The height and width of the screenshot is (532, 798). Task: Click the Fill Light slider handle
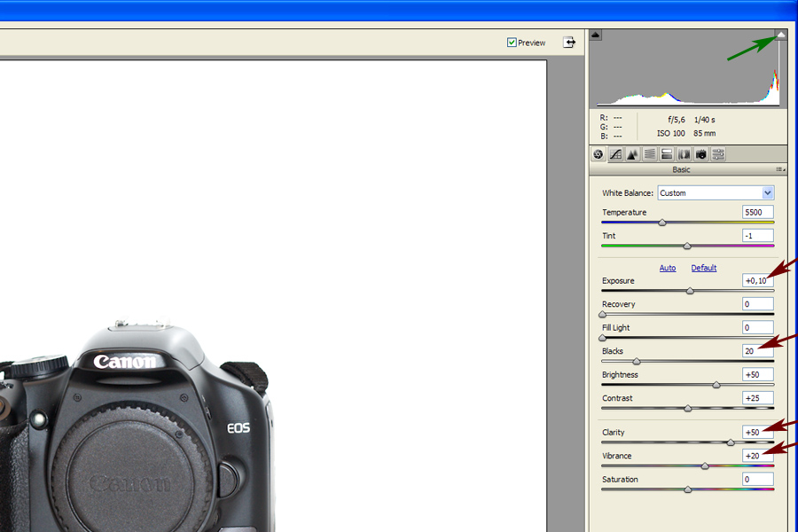coord(603,338)
